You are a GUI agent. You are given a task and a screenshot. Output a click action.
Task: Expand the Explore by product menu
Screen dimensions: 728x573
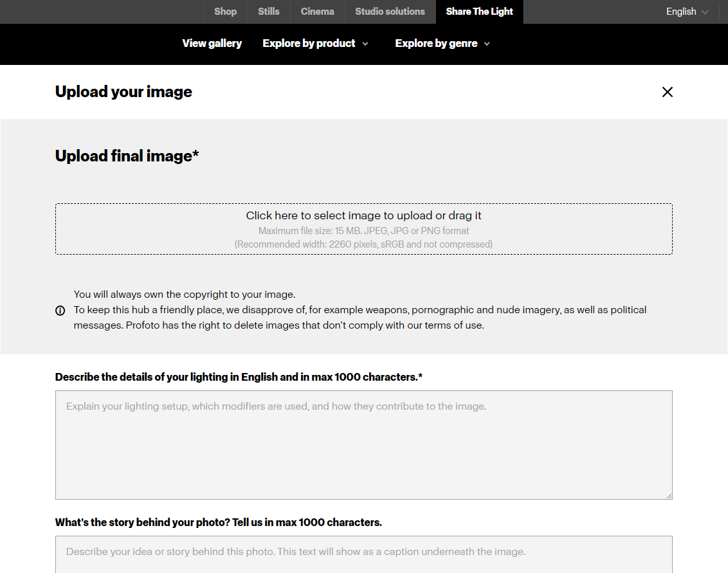coord(309,44)
